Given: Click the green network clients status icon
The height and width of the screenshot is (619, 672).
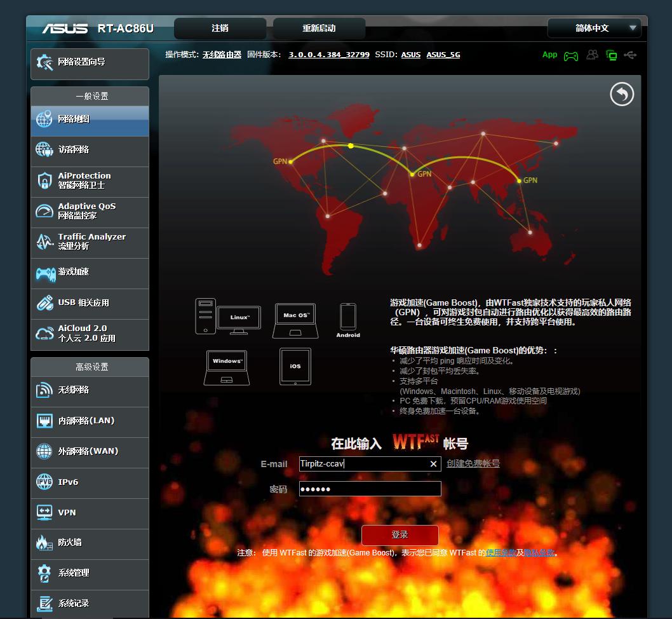Looking at the screenshot, I should click(612, 55).
